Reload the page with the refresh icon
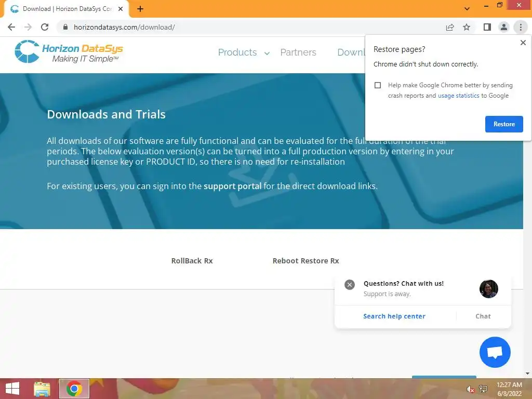The width and height of the screenshot is (532, 399). (45, 27)
